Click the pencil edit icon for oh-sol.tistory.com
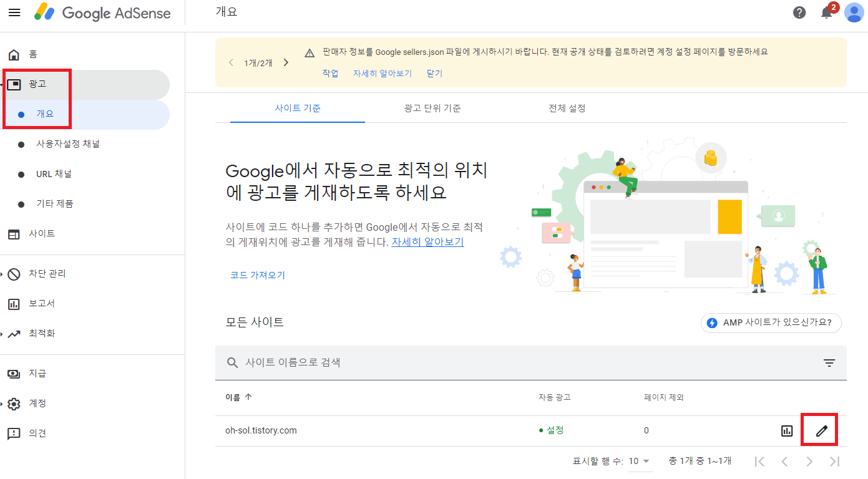Viewport: 868px width, 479px height. tap(822, 431)
